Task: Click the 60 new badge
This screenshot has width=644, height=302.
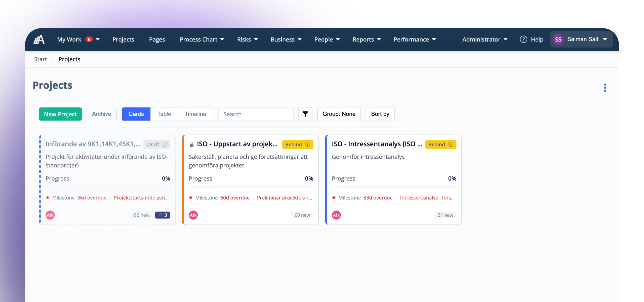Action: coord(302,215)
